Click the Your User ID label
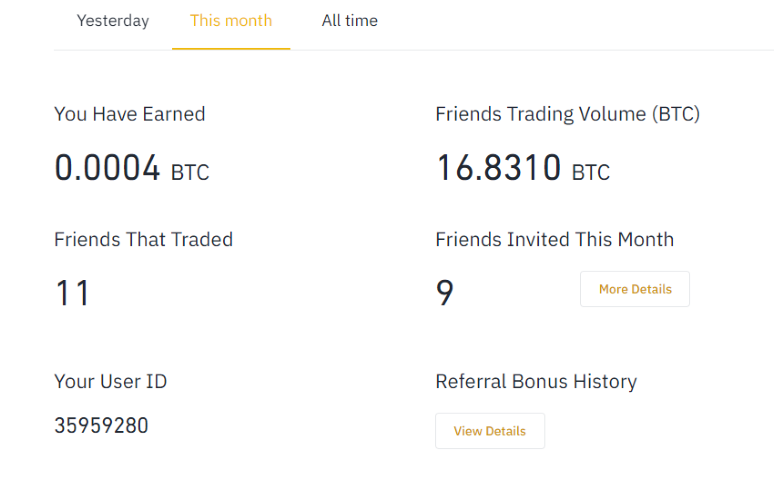The width and height of the screenshot is (780, 485). pos(110,381)
